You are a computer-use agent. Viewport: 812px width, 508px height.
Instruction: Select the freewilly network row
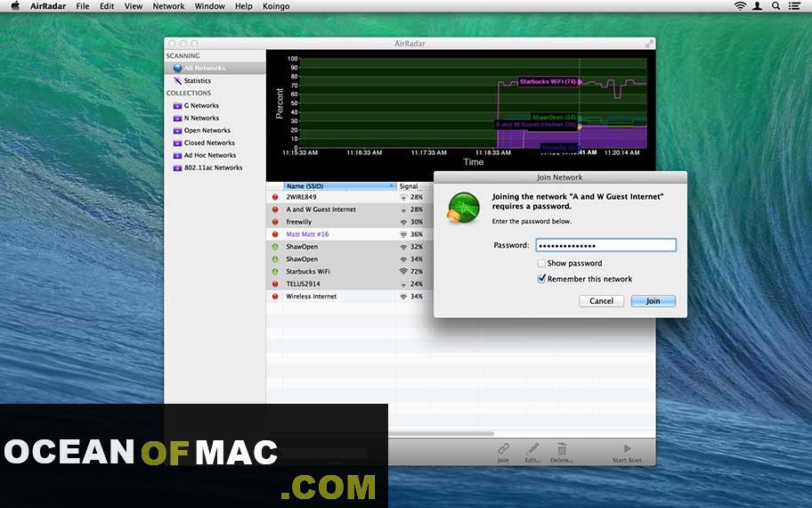[x=350, y=222]
